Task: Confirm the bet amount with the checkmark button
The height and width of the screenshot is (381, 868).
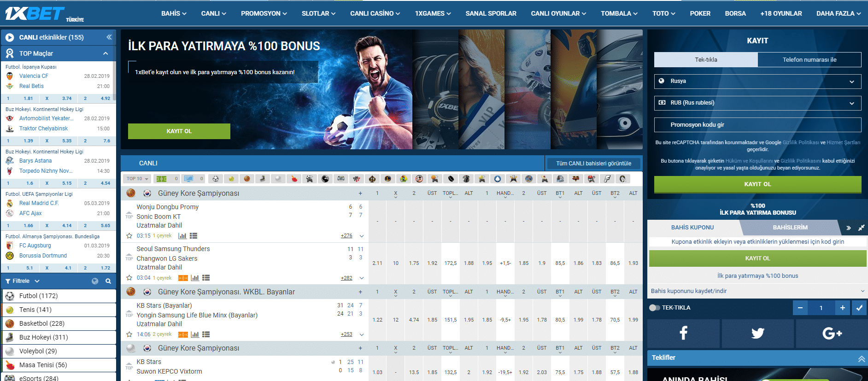Action: pyautogui.click(x=859, y=308)
